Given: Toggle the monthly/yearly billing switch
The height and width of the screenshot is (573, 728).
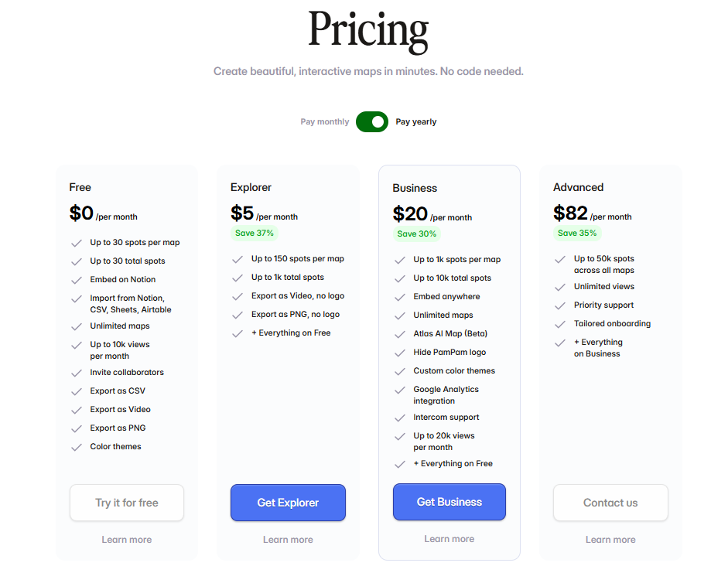Looking at the screenshot, I should pos(371,121).
